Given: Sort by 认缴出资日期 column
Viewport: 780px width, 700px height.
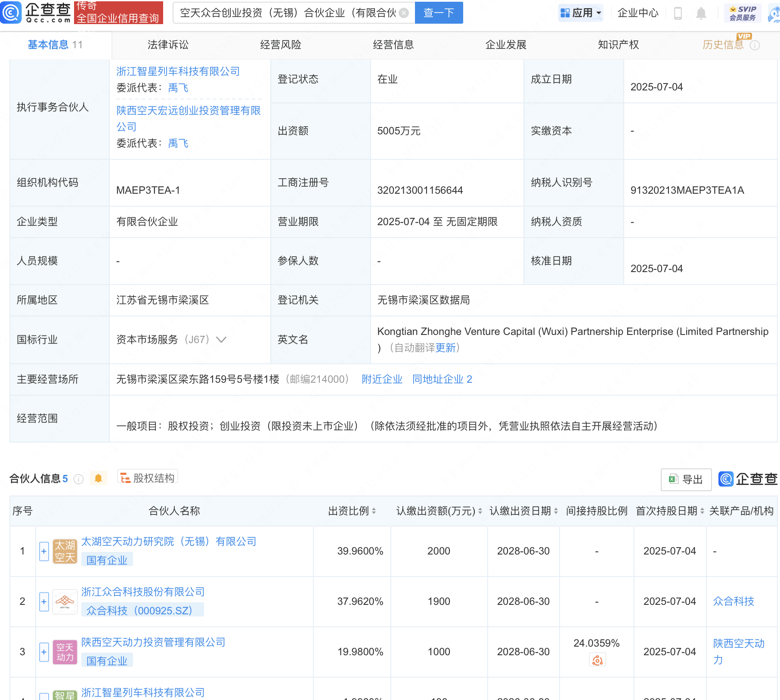Looking at the screenshot, I should [556, 511].
